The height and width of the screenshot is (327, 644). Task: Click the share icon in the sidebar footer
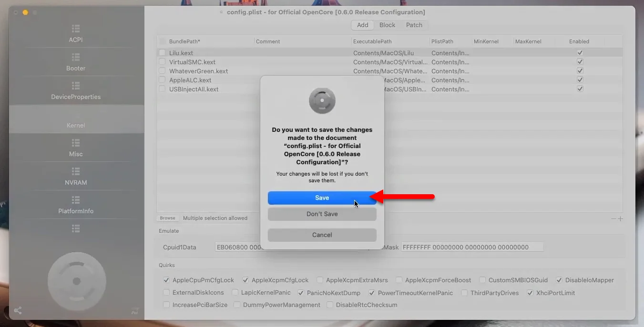(x=18, y=311)
